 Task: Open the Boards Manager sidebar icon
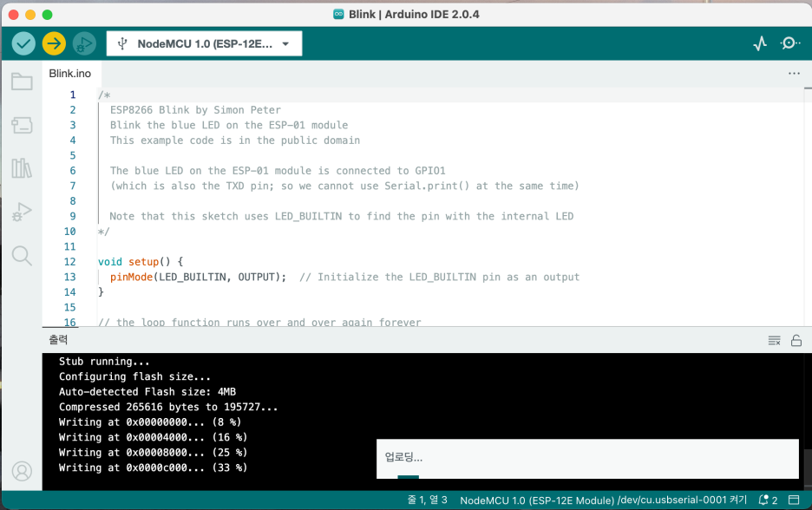click(x=22, y=125)
